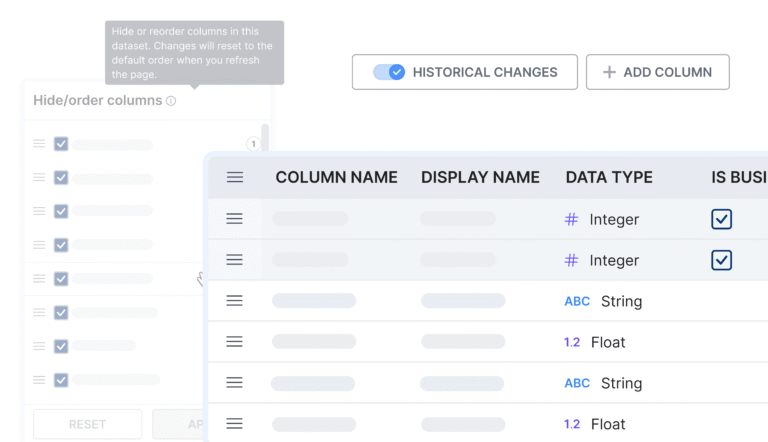The width and height of the screenshot is (768, 442).
Task: Uncheck the first column checkbox in hide/order panel
Action: pyautogui.click(x=61, y=144)
